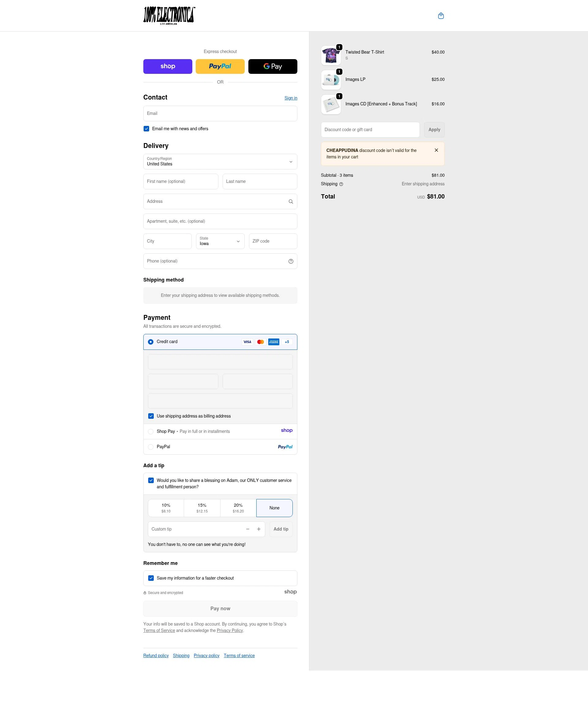Open the Refund policy link
The width and height of the screenshot is (588, 715).
pos(156,655)
